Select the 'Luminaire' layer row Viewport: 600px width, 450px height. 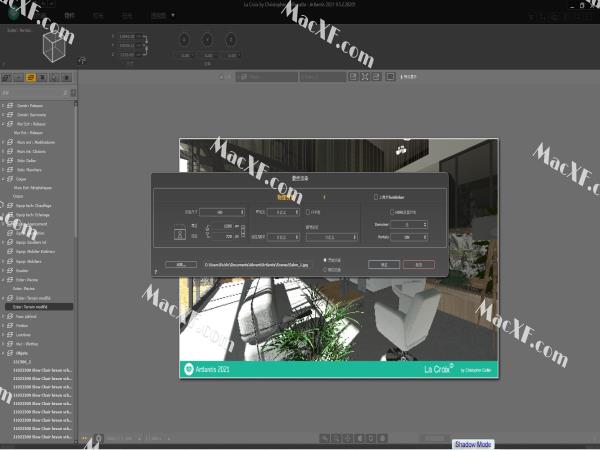(x=38, y=335)
